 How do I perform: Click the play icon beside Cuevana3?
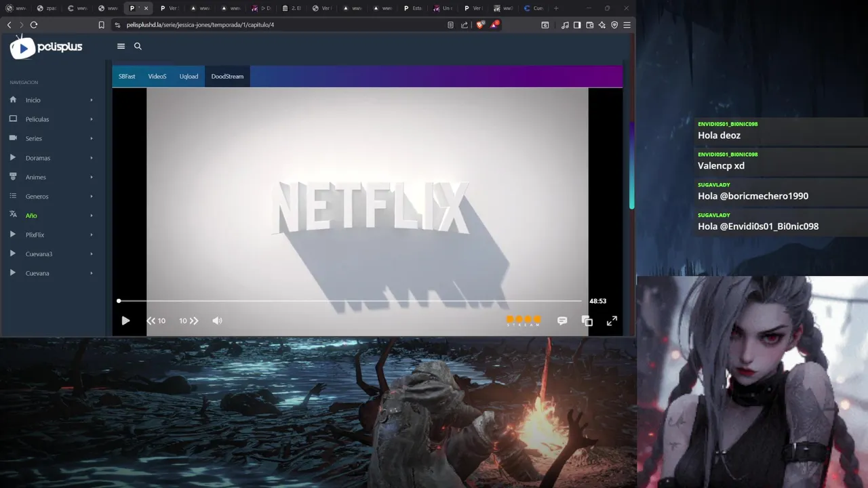pos(13,253)
